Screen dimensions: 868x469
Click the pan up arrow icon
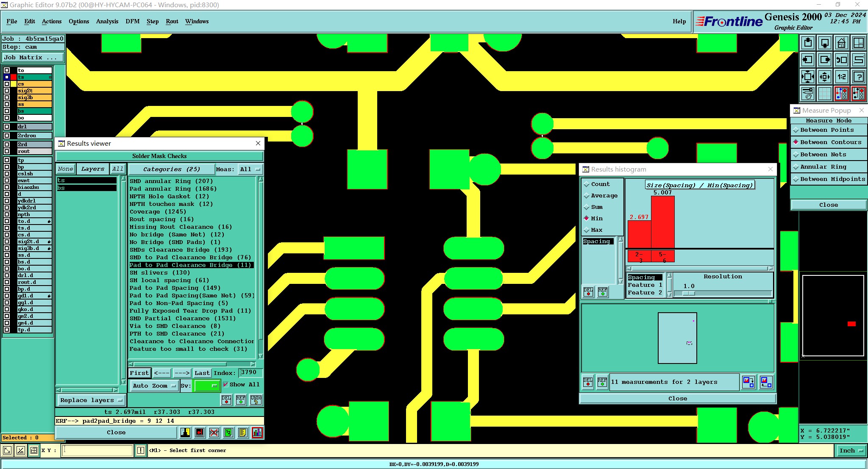point(808,43)
